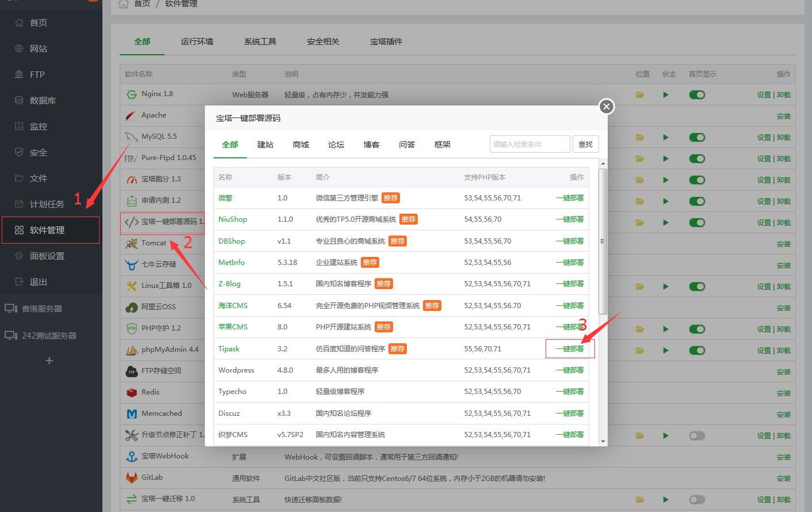Open 软件管理 in the sidebar
The height and width of the screenshot is (512, 812).
tap(47, 230)
